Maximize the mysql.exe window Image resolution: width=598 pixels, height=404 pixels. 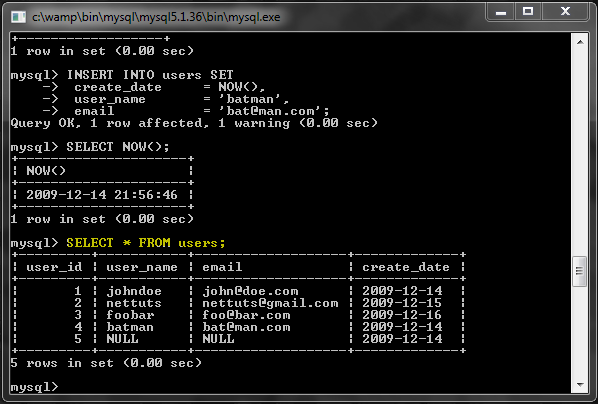528,12
